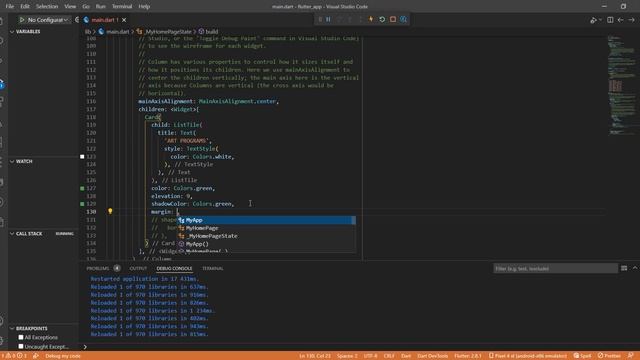Select the Dart language mode in status bar

coord(406,356)
